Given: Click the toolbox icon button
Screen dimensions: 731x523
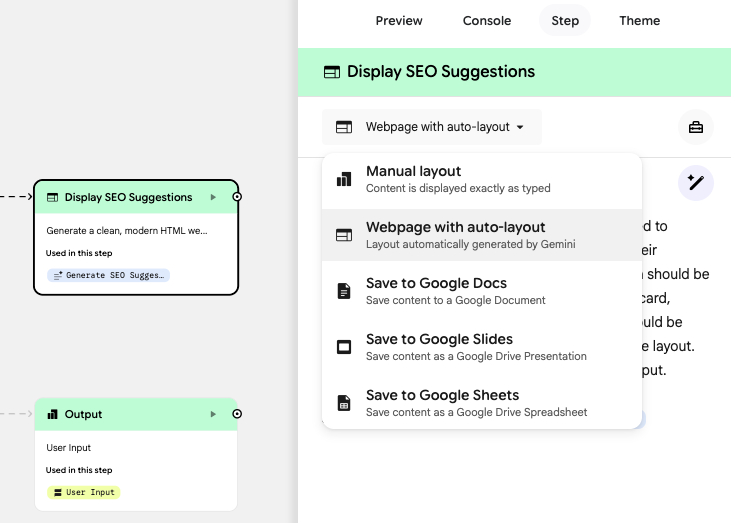Looking at the screenshot, I should 696,127.
